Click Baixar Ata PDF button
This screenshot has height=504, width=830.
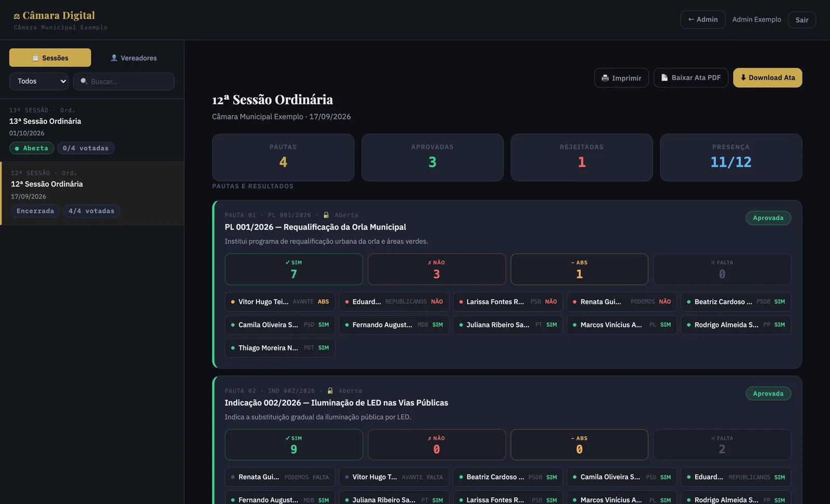point(690,78)
